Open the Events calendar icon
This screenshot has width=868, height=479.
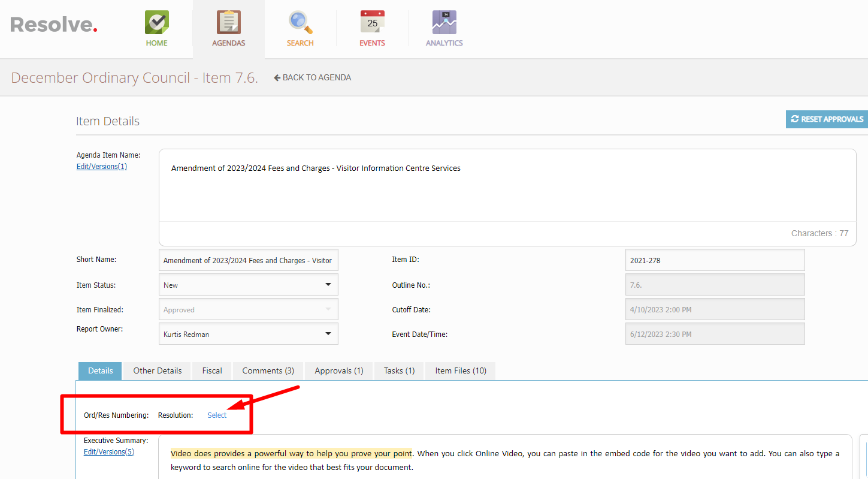click(x=373, y=22)
